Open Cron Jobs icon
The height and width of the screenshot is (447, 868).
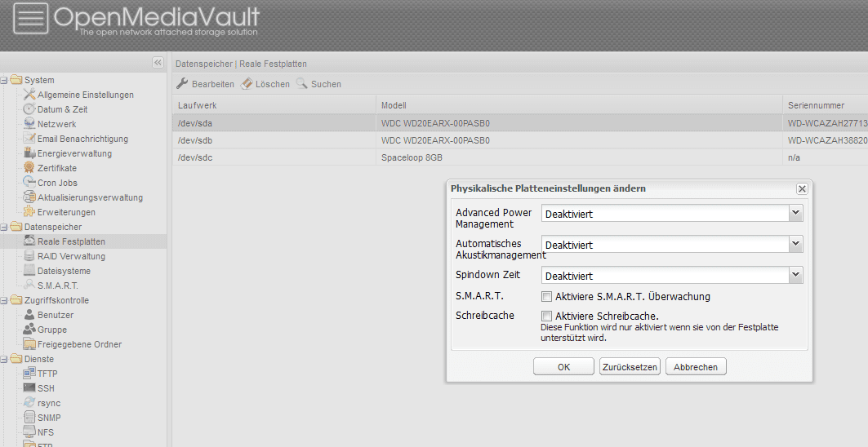tap(29, 183)
